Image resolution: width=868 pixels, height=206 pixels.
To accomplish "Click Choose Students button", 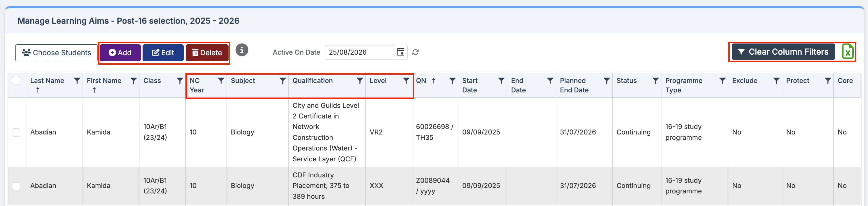I will point(56,53).
